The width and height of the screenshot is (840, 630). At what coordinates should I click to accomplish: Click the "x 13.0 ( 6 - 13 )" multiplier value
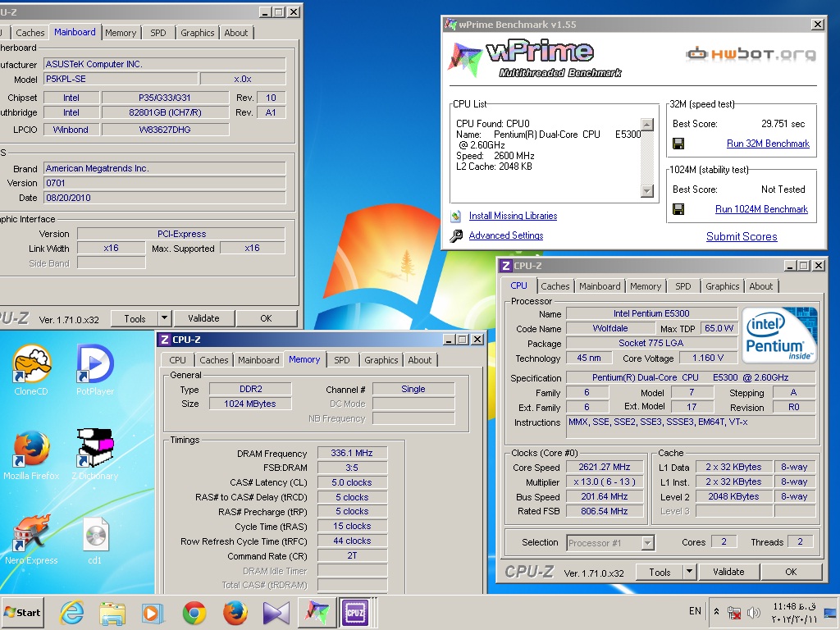click(605, 482)
